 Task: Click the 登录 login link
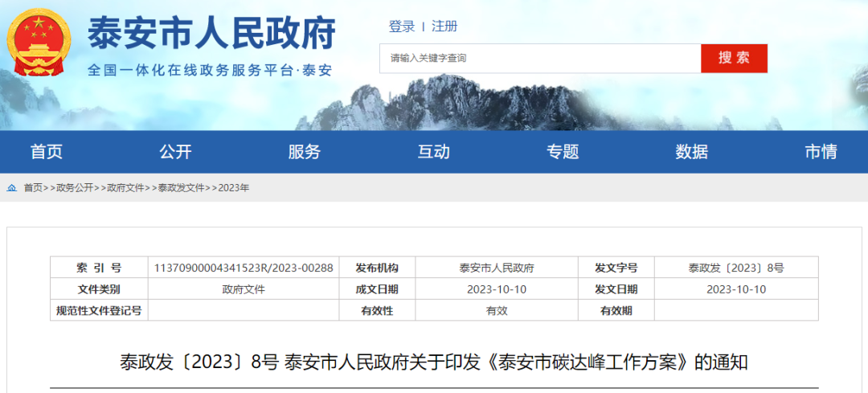[402, 27]
